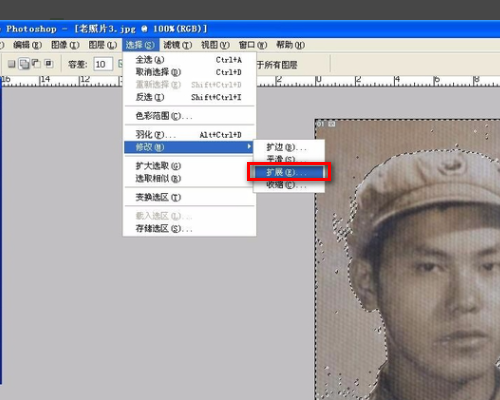This screenshot has width=500, height=400.
Task: Choose 取消选择(D) menu entry
Action: click(x=189, y=72)
